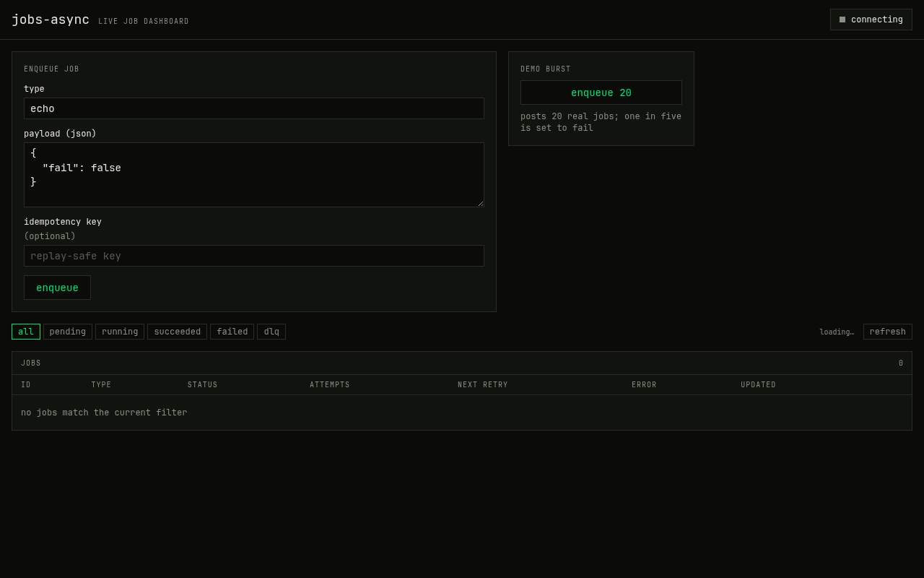Click the ERROR column header
The image size is (924, 578).
(644, 385)
